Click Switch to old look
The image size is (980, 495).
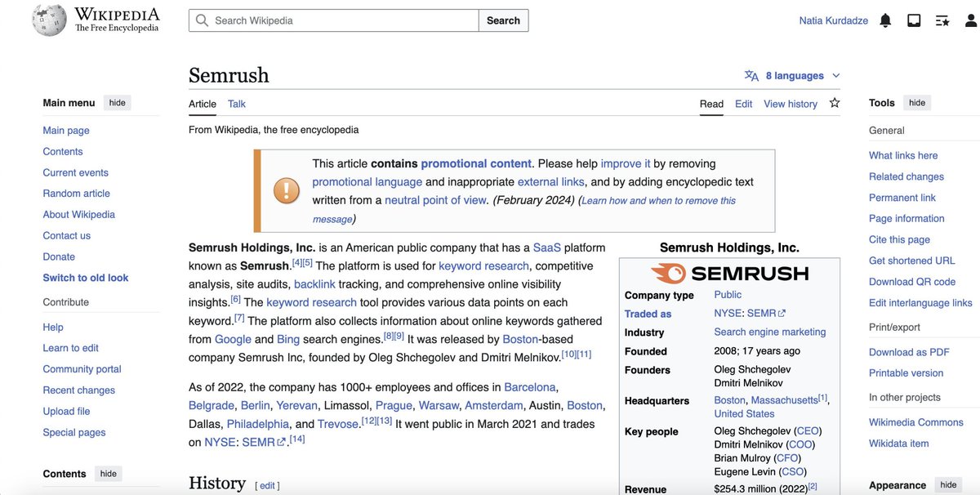pyautogui.click(x=86, y=278)
